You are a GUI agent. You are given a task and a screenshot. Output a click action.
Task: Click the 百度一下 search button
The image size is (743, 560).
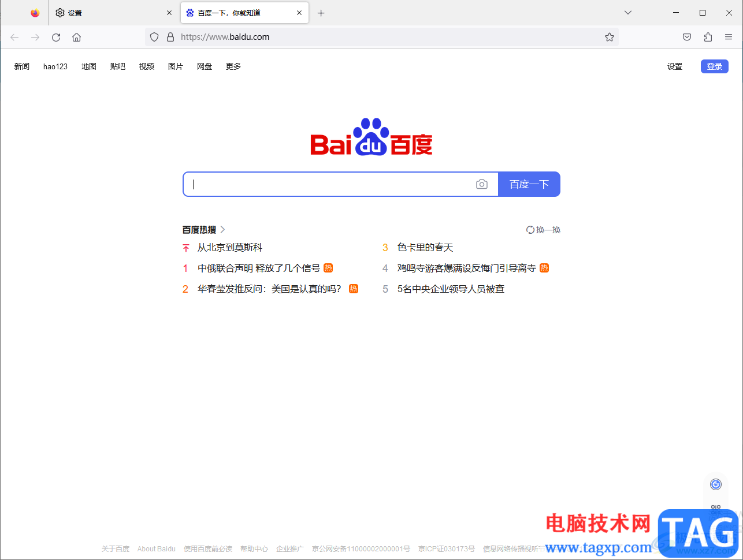[x=529, y=184]
